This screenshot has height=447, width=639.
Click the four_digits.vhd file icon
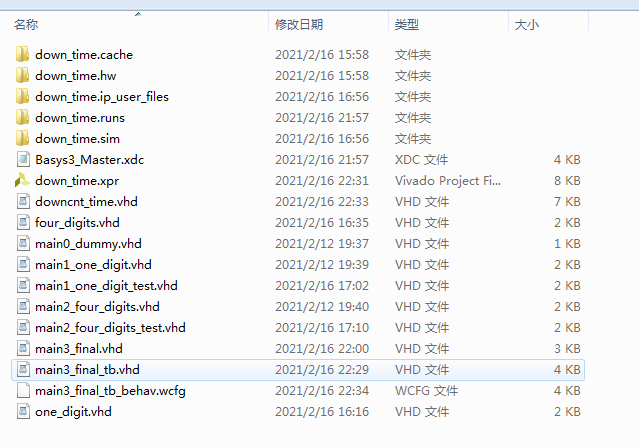[x=23, y=222]
